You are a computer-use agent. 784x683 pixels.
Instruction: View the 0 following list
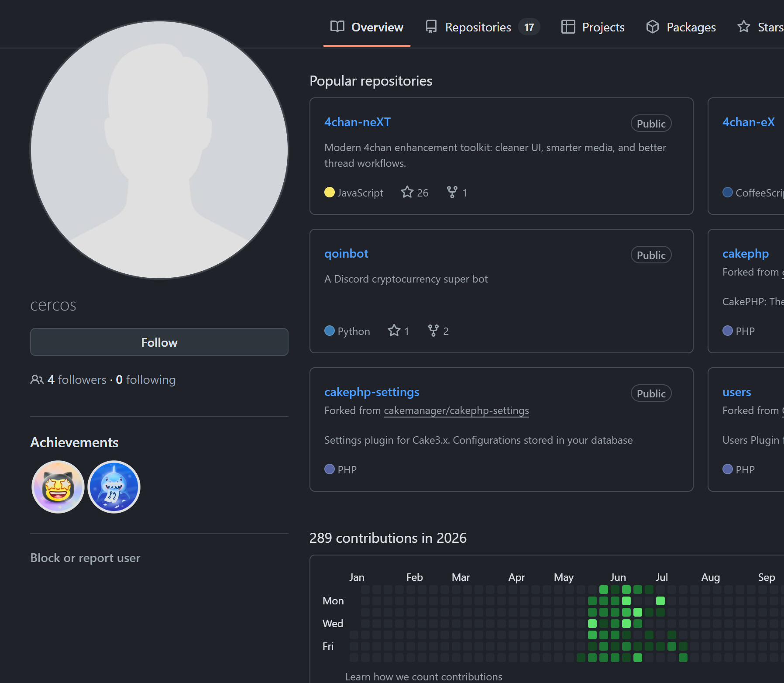pyautogui.click(x=146, y=379)
